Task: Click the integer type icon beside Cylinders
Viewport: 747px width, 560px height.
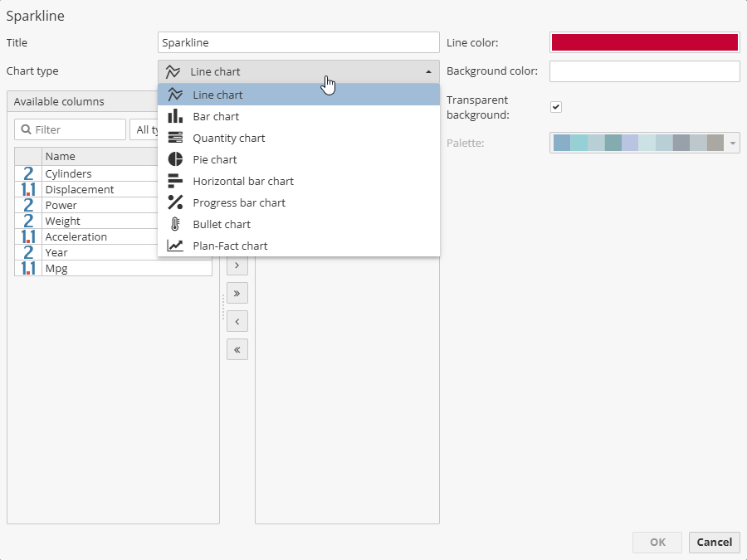Action: click(x=27, y=173)
